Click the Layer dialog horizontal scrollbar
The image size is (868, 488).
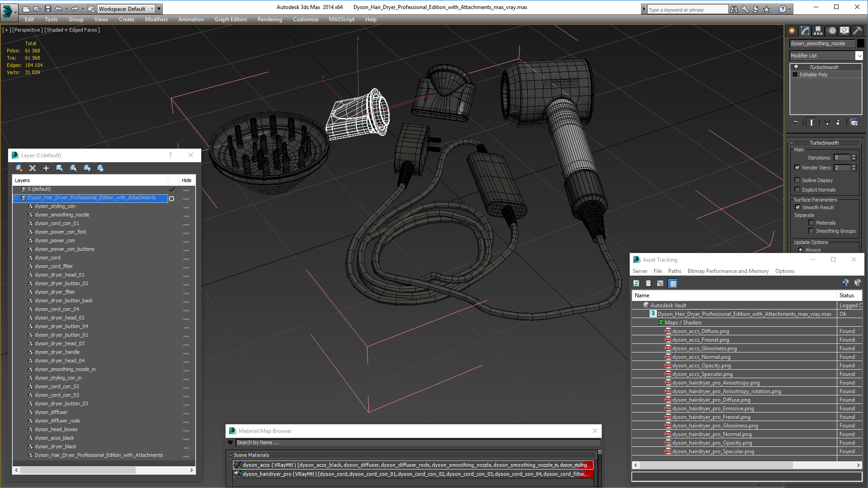click(104, 470)
